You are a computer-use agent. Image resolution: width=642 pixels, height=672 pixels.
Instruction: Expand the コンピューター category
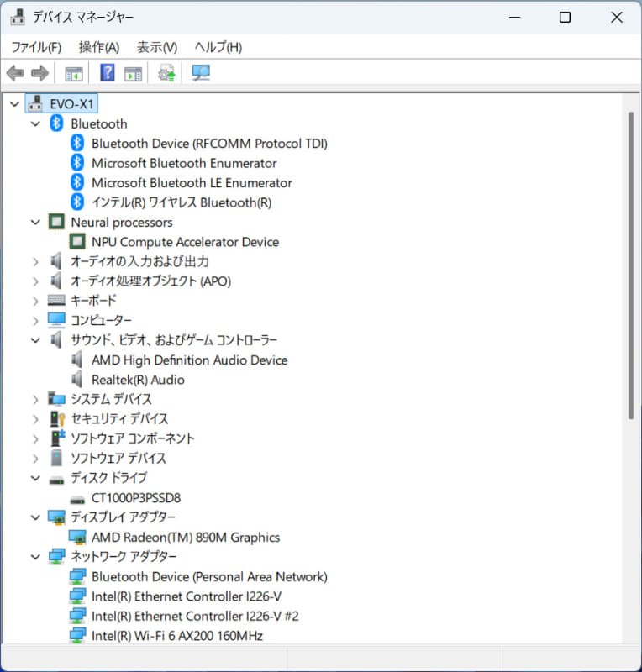(35, 321)
